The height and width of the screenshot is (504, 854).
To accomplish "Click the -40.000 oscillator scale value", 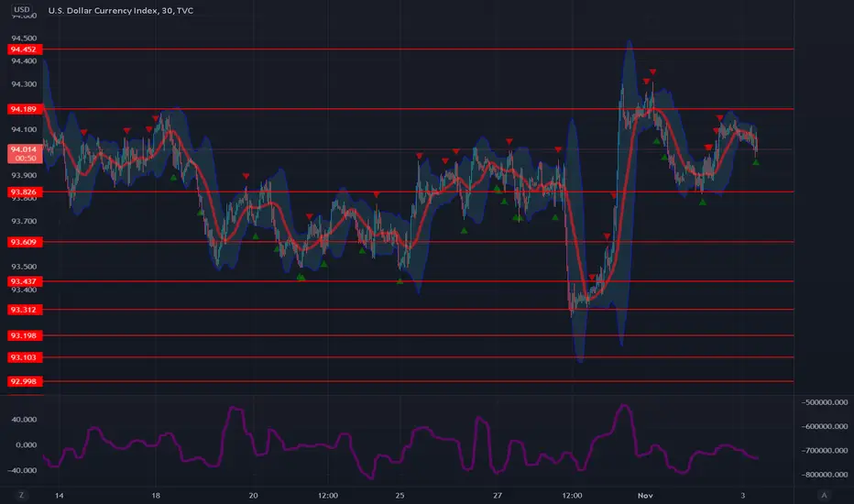I will [x=24, y=470].
